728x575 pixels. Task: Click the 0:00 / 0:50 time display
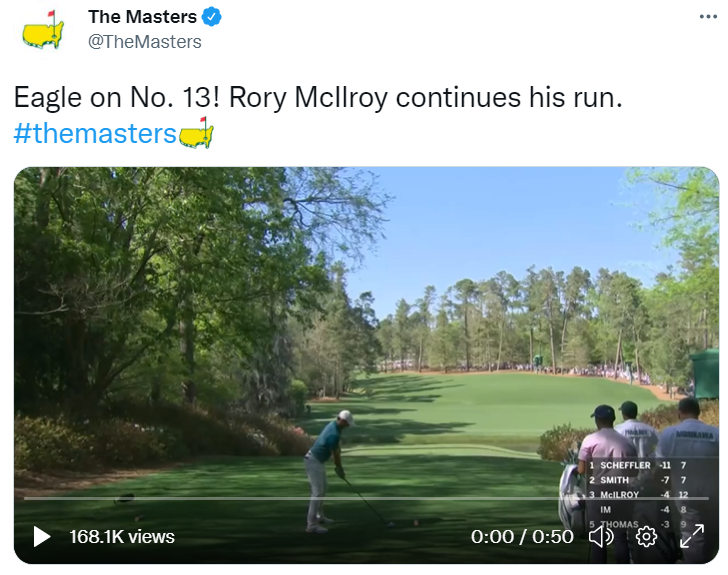click(x=522, y=537)
